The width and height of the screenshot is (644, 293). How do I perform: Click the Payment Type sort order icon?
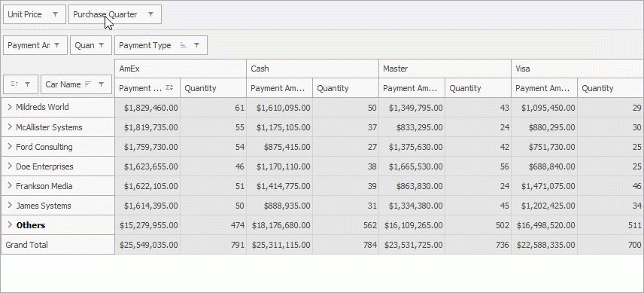pos(184,45)
